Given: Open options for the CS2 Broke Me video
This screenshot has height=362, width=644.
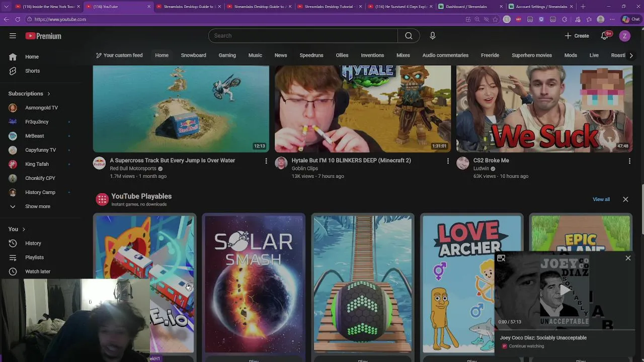Looking at the screenshot, I should (629, 161).
